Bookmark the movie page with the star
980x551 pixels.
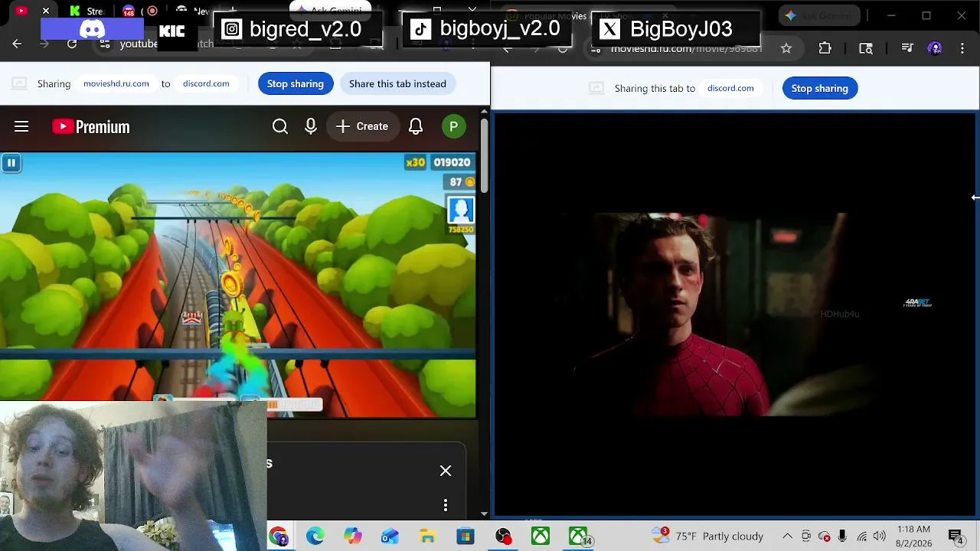[x=786, y=48]
